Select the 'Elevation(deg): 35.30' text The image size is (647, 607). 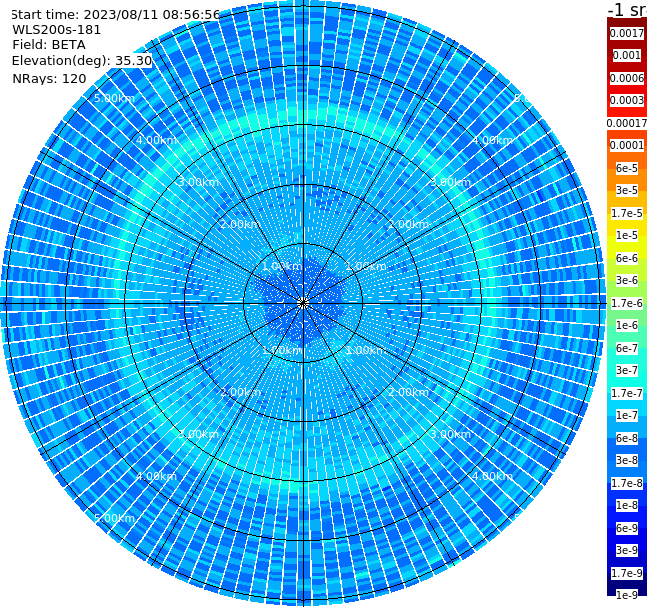(x=82, y=61)
